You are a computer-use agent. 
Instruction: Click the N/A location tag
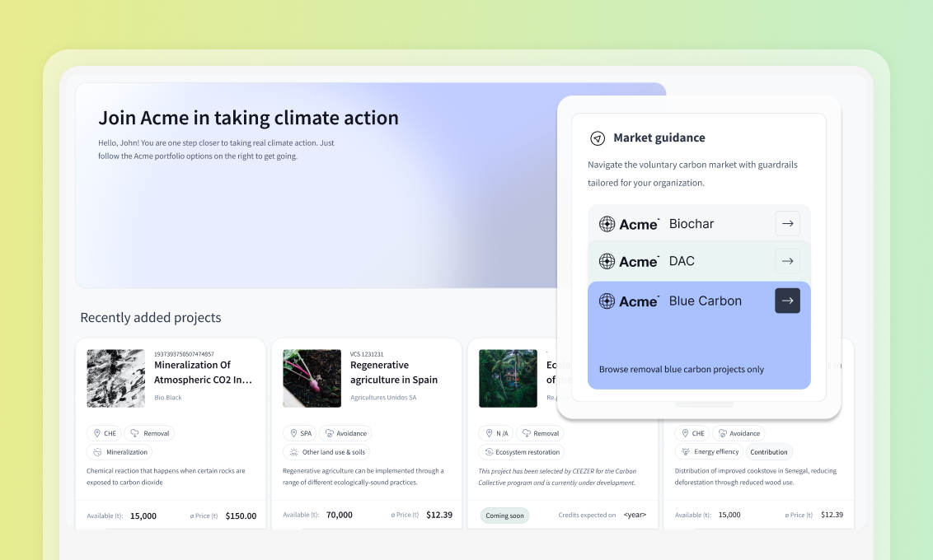point(496,433)
